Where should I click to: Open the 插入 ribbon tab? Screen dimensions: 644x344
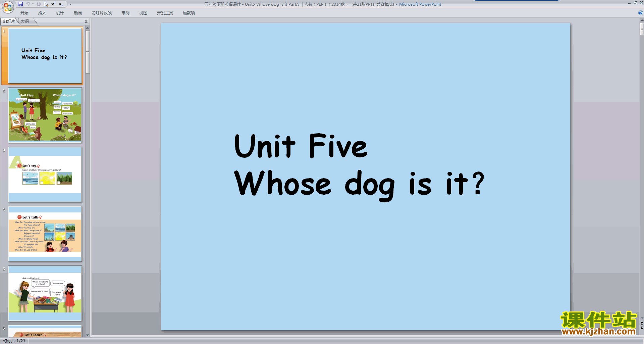click(42, 13)
